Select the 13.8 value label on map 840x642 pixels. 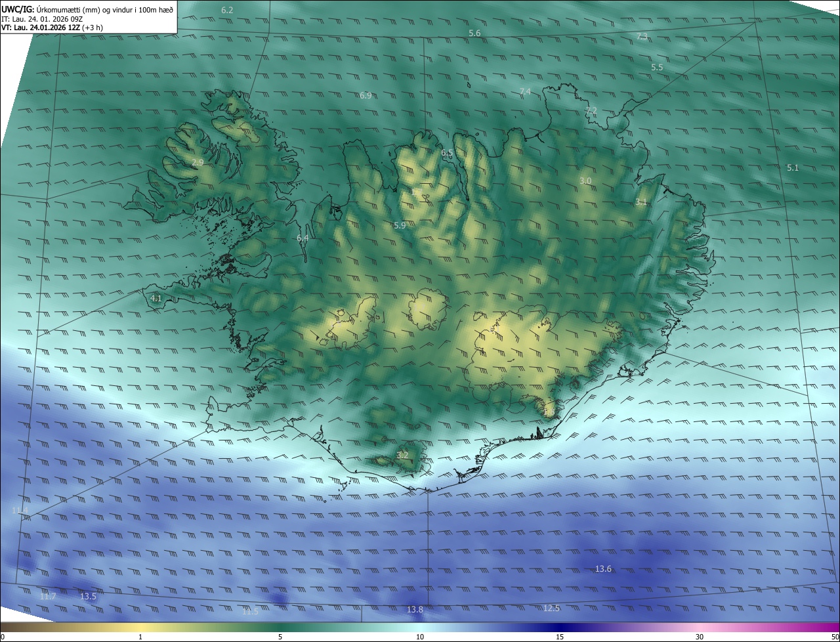click(x=415, y=610)
